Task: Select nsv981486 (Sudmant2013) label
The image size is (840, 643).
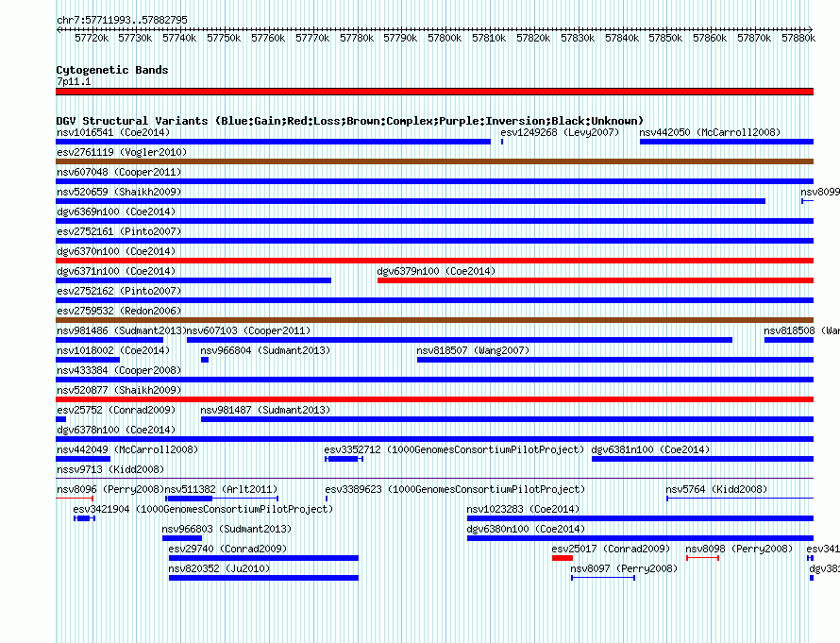Action: pyautogui.click(x=121, y=330)
